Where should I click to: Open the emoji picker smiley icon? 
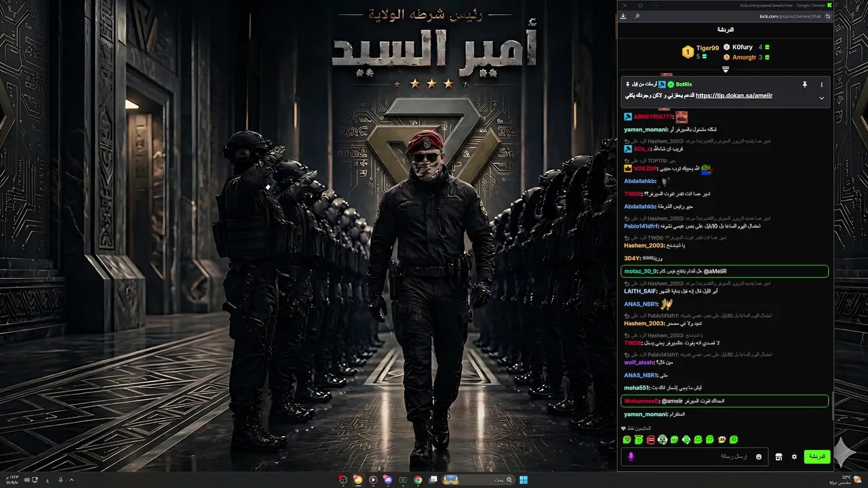tap(759, 457)
